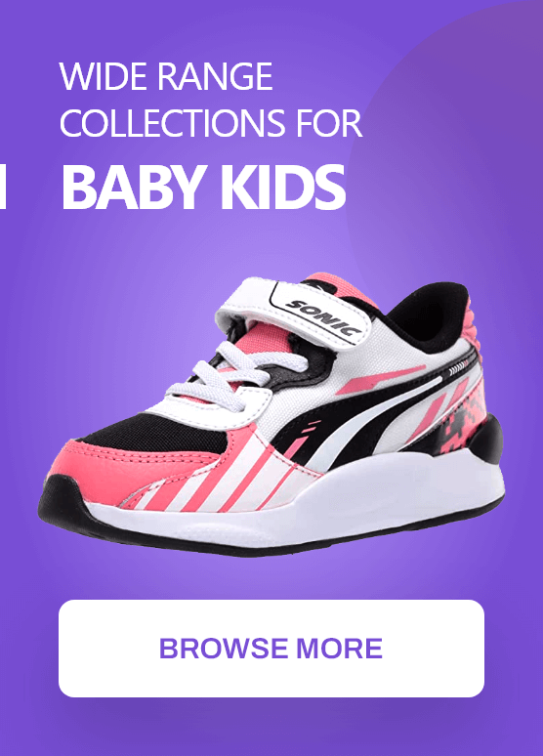543x756 pixels.
Task: Open the pink kids sneaker product image
Action: point(271,414)
